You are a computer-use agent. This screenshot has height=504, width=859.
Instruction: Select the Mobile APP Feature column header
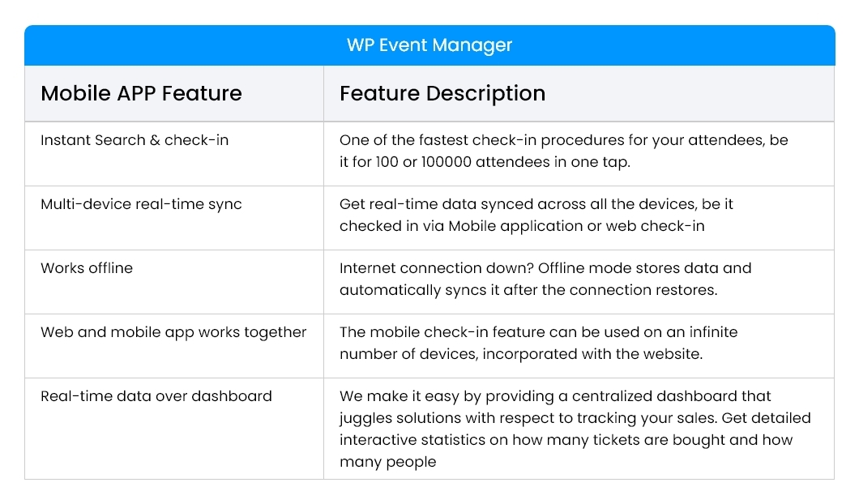point(141,94)
